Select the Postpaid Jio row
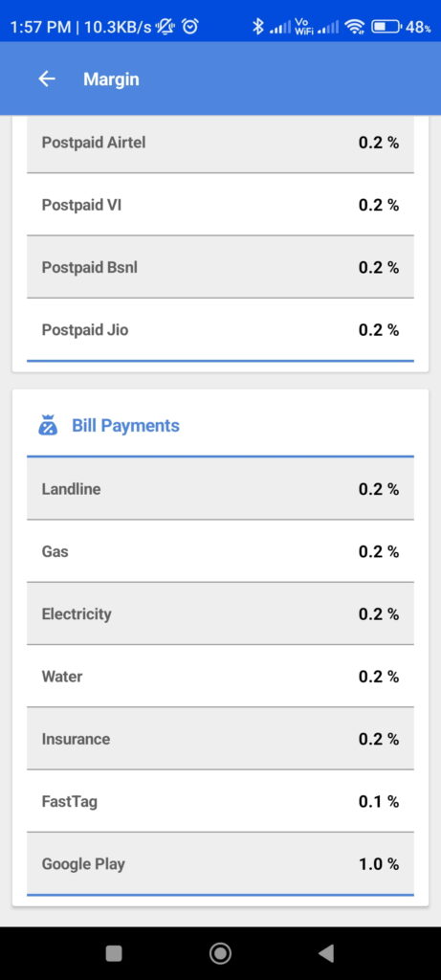 [x=220, y=329]
